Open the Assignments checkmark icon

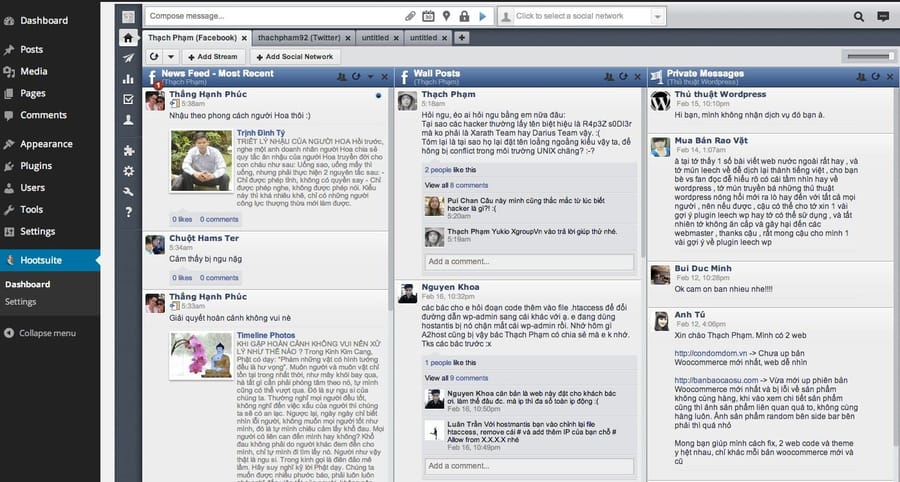tap(128, 99)
